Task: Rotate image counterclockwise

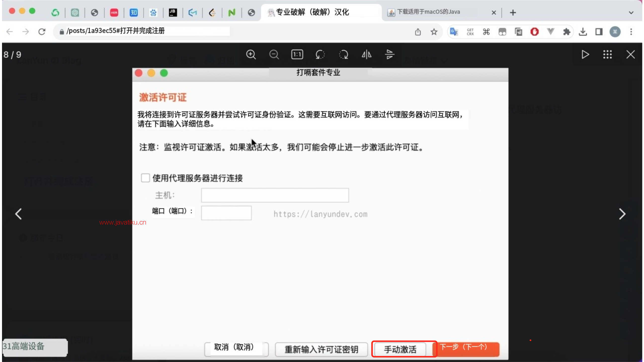Action: pos(320,54)
